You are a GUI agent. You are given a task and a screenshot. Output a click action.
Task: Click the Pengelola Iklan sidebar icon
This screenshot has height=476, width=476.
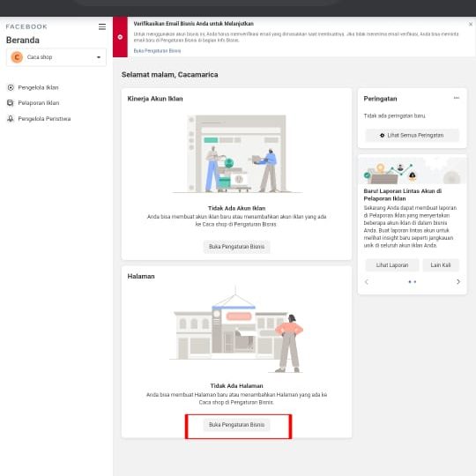click(x=11, y=87)
